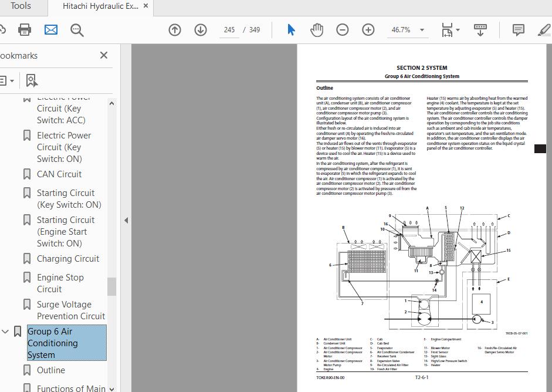
Task: Open the Email attachment icon
Action: (50, 30)
